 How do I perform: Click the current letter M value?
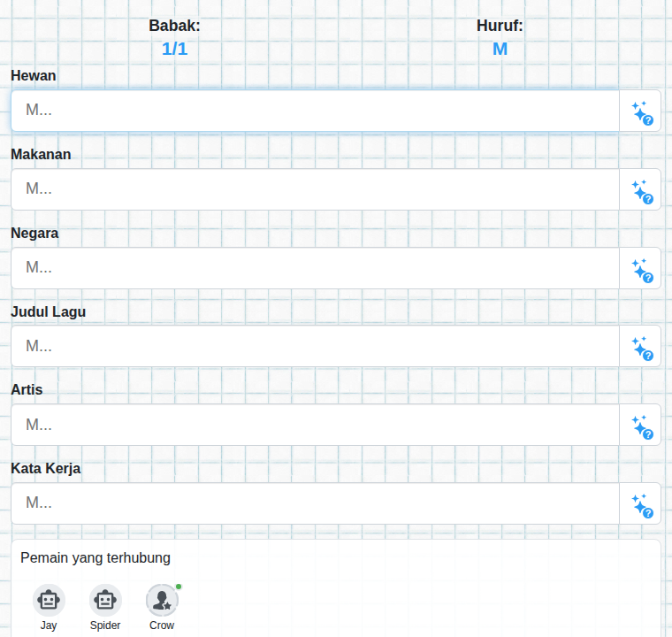500,49
